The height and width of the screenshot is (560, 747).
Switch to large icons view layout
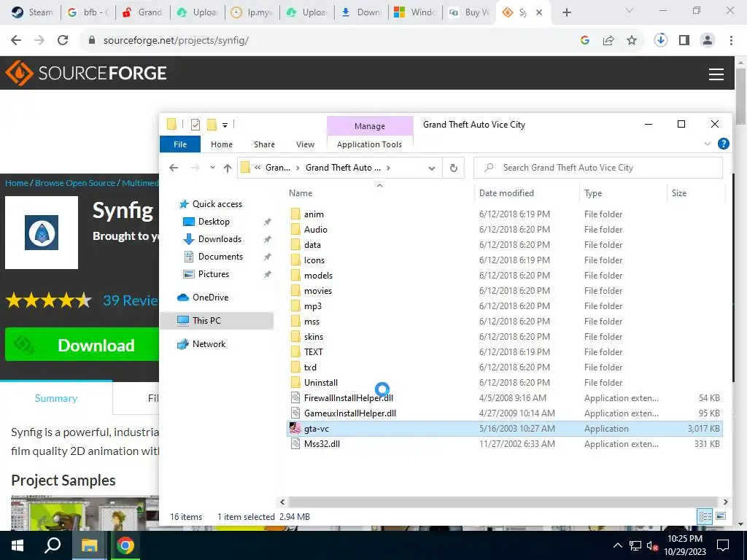pos(721,516)
